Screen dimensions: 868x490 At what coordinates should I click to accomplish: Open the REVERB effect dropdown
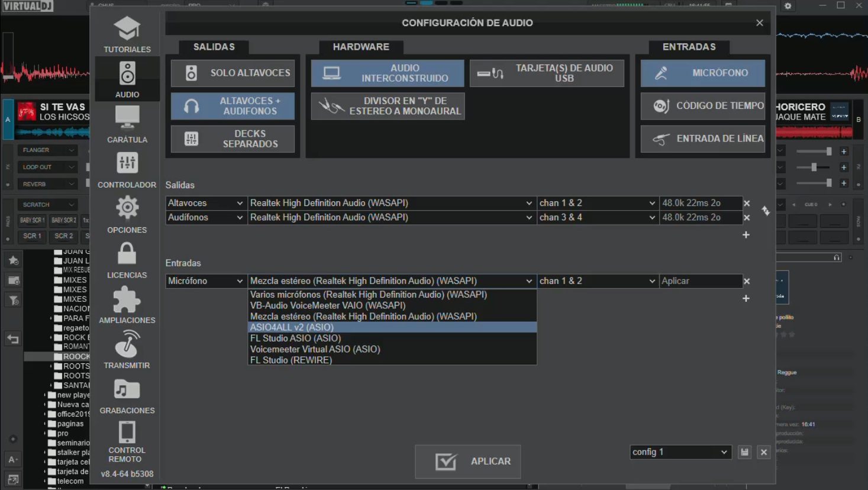(x=48, y=184)
